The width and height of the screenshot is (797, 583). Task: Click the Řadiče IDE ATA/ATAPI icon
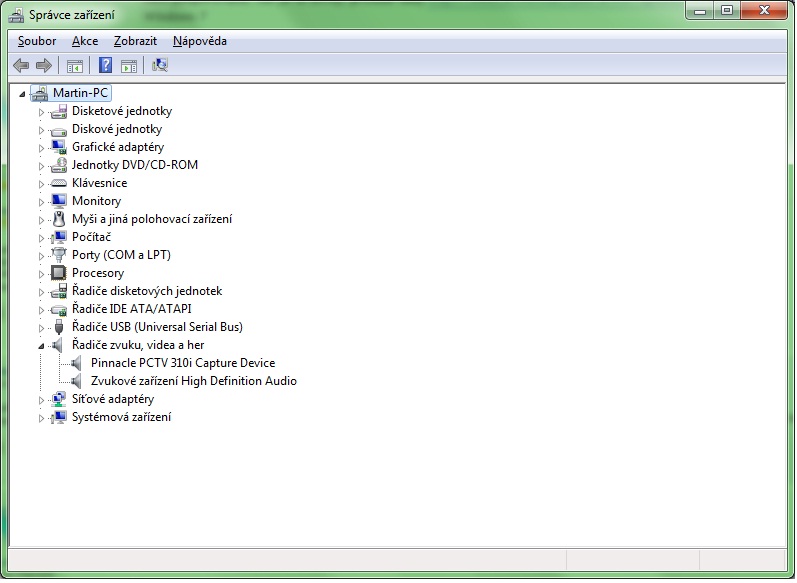(x=59, y=310)
